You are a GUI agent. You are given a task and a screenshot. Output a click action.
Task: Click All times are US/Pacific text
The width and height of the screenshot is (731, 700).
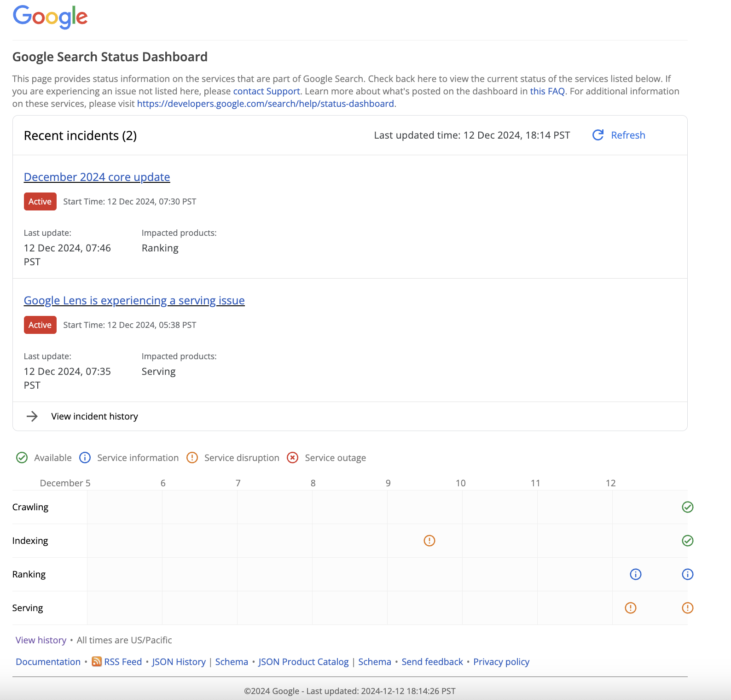coord(124,640)
